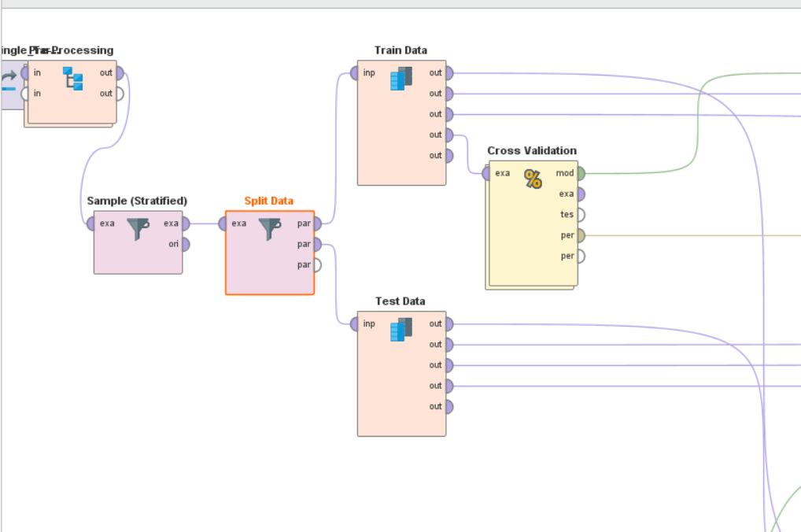Screen dimensions: 801x532
Task: Click the 'ori' output port of Sample (Stratified)
Action: point(186,244)
